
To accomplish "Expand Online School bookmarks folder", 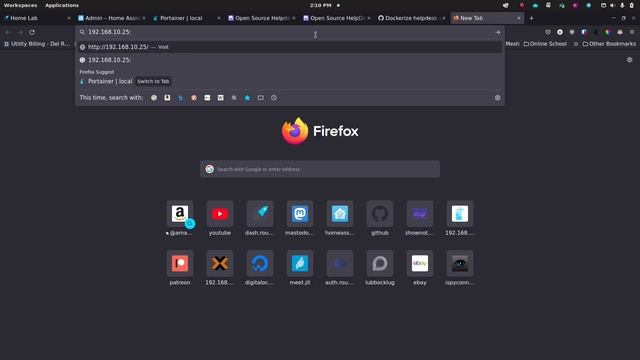I will point(545,44).
